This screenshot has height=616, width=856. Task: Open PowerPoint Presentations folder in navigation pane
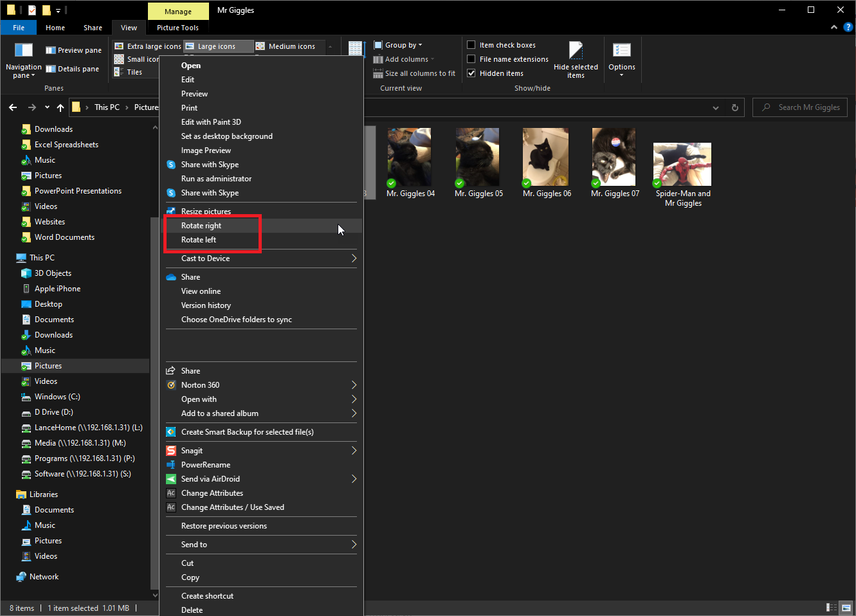click(x=78, y=191)
